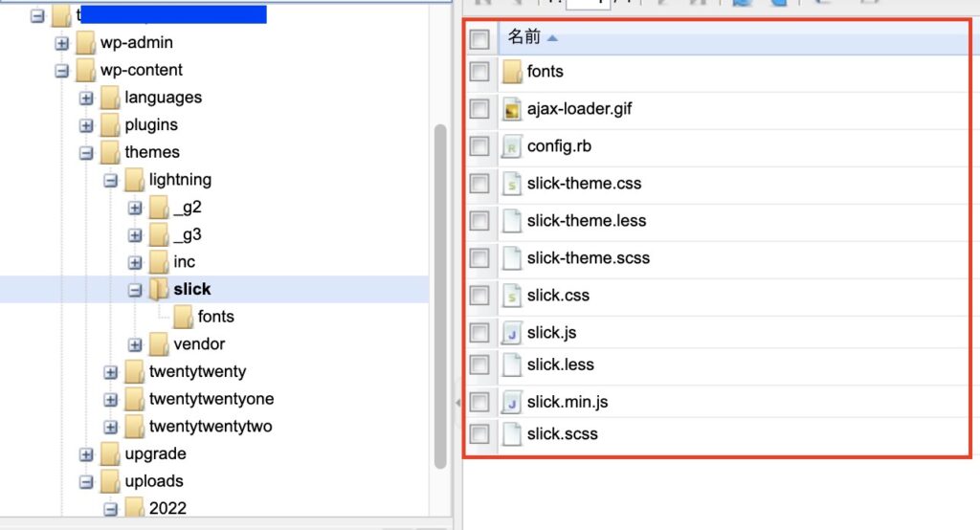Click the slick.css stylesheet icon

512,296
